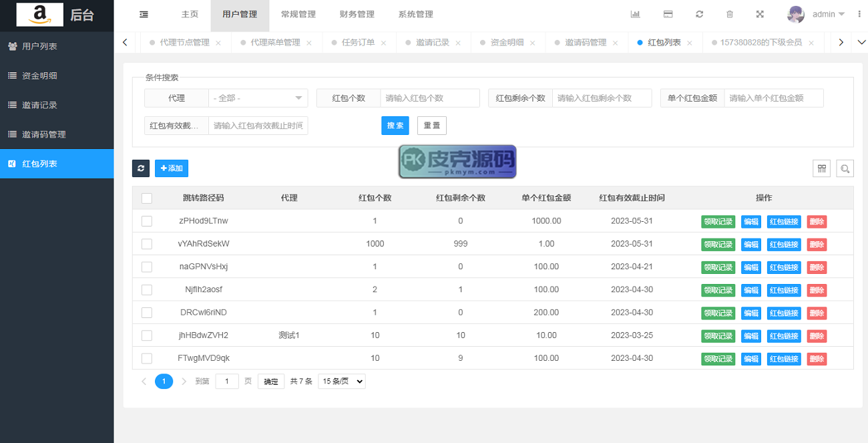Screen dimensions: 868x443
Task: Switch to the 邀请码管理 tab
Action: tap(586, 43)
